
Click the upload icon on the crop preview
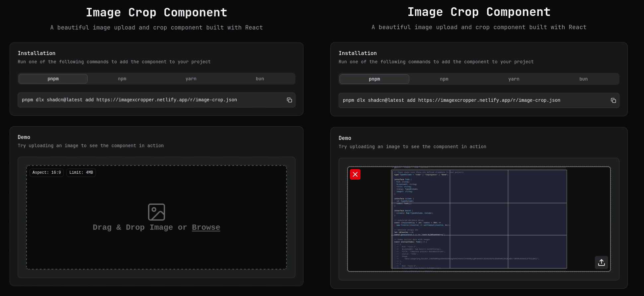601,263
